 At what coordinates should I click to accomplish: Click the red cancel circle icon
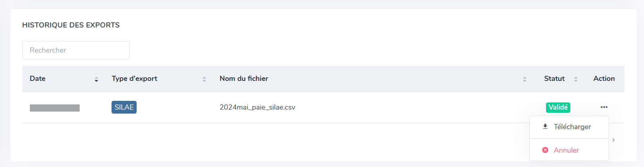pos(545,150)
